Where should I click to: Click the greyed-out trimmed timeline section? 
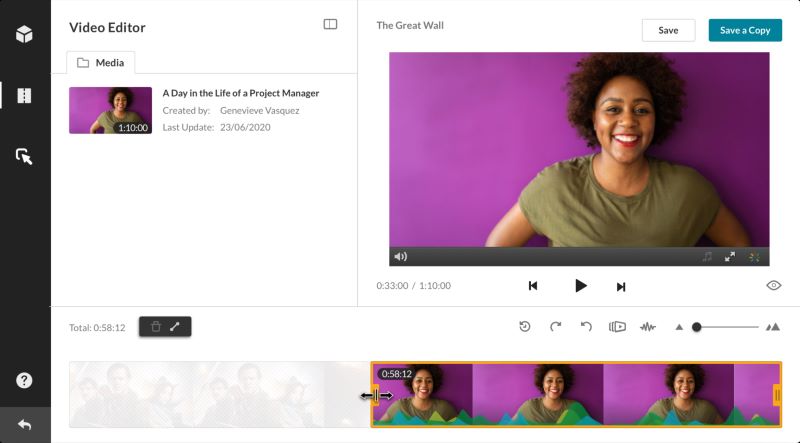click(x=220, y=395)
